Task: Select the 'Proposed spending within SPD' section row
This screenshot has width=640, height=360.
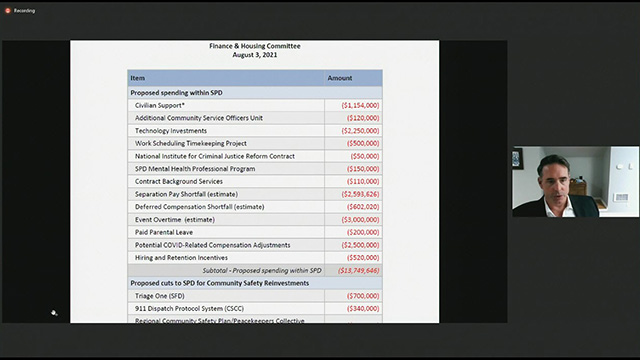Action: click(255, 93)
